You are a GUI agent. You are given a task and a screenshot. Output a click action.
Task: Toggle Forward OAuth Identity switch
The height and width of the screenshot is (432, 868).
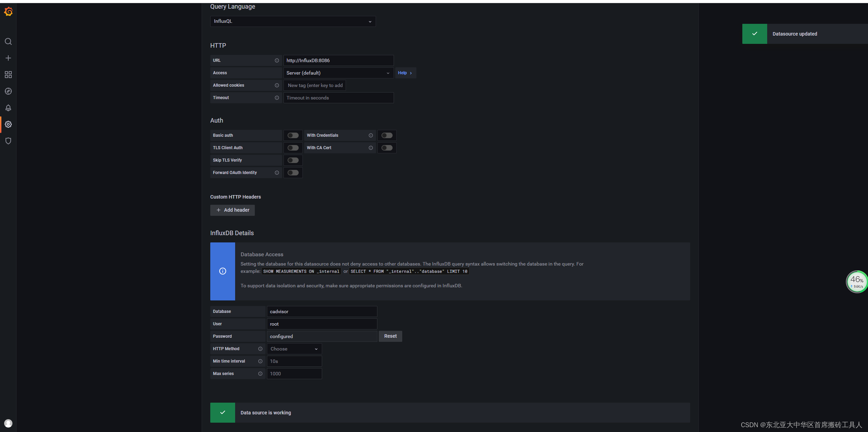(x=293, y=173)
